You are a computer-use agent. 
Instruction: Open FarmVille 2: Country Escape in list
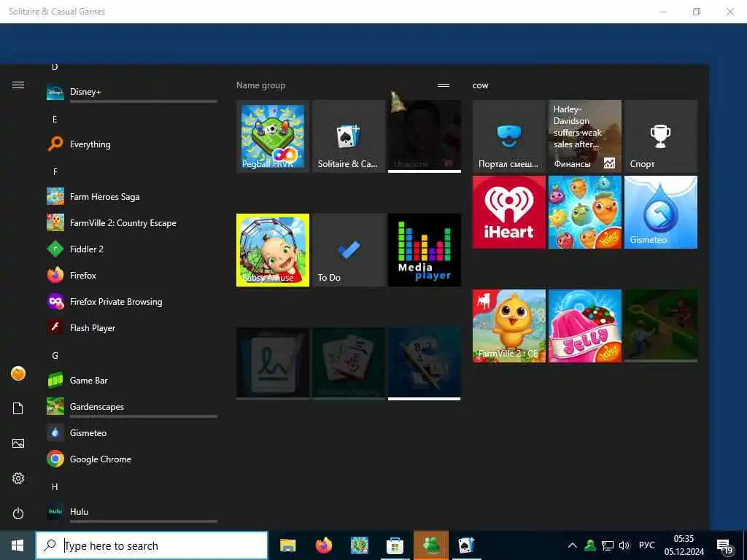click(x=132, y=222)
